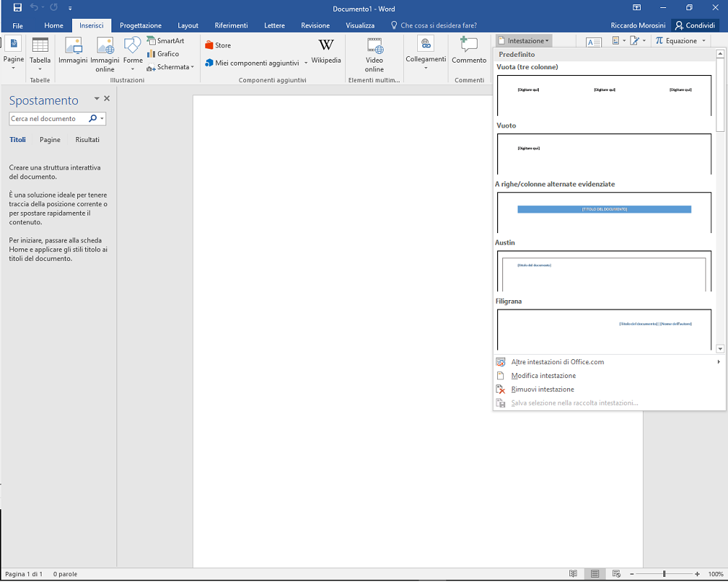Collapse the Intestazione header dropdown

(x=523, y=41)
